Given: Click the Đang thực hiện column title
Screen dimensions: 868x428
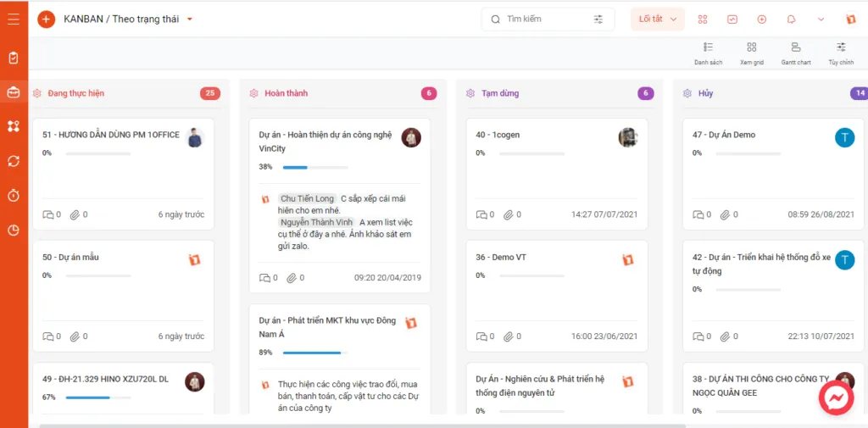Looking at the screenshot, I should tap(75, 93).
